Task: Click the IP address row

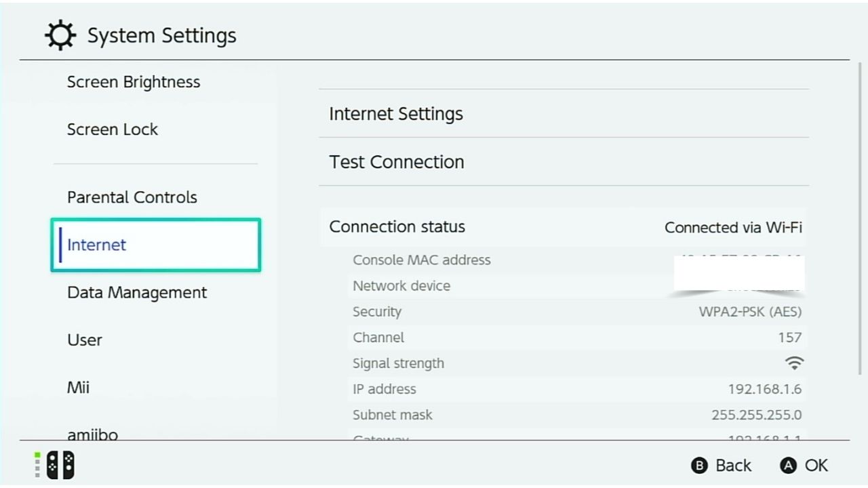Action: click(x=577, y=389)
